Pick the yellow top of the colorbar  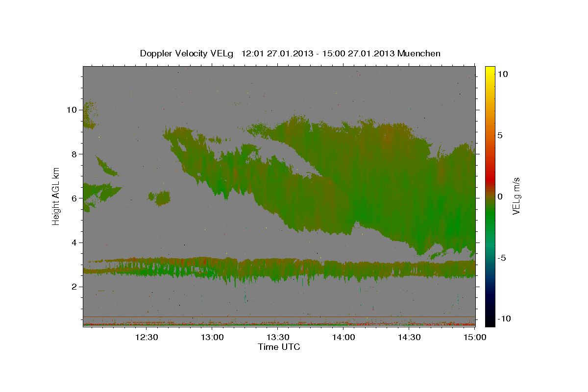[x=490, y=71]
